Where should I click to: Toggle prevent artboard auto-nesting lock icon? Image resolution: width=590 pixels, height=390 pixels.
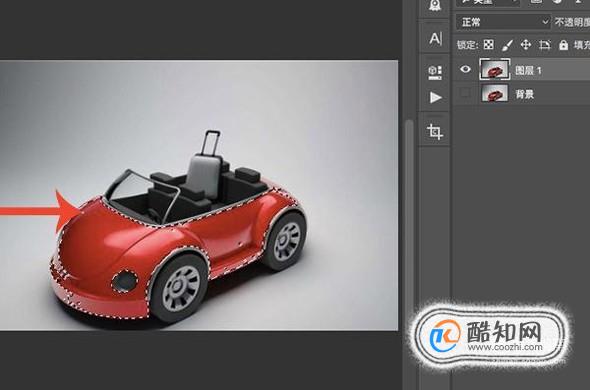[x=544, y=45]
